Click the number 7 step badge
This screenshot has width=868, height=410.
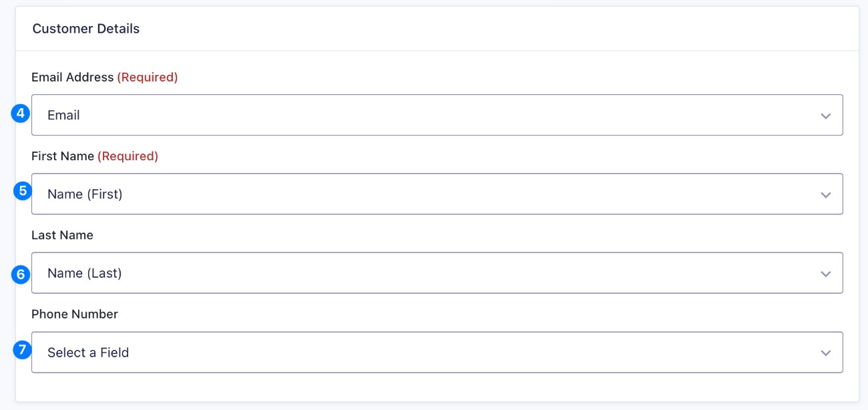[23, 349]
